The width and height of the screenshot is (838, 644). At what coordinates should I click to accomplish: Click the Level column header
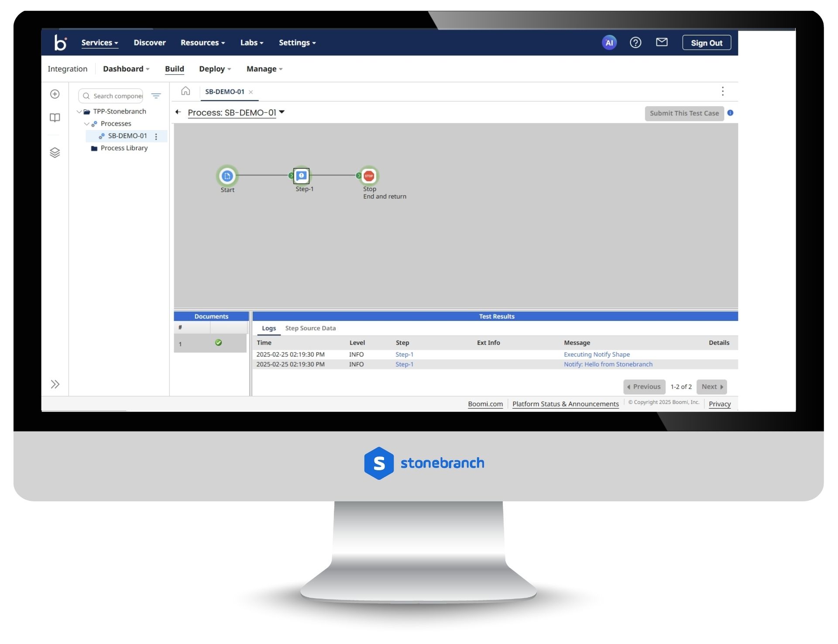[x=357, y=343]
